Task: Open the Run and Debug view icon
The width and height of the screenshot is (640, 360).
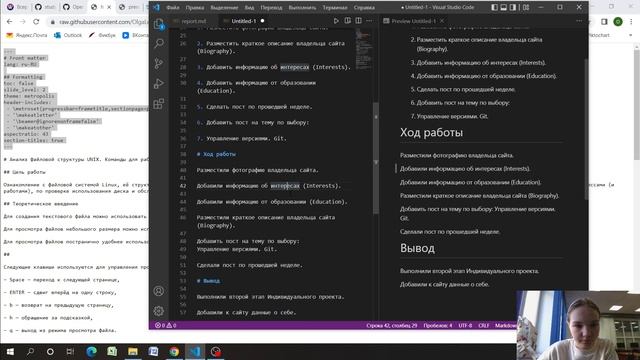Action: point(159,83)
